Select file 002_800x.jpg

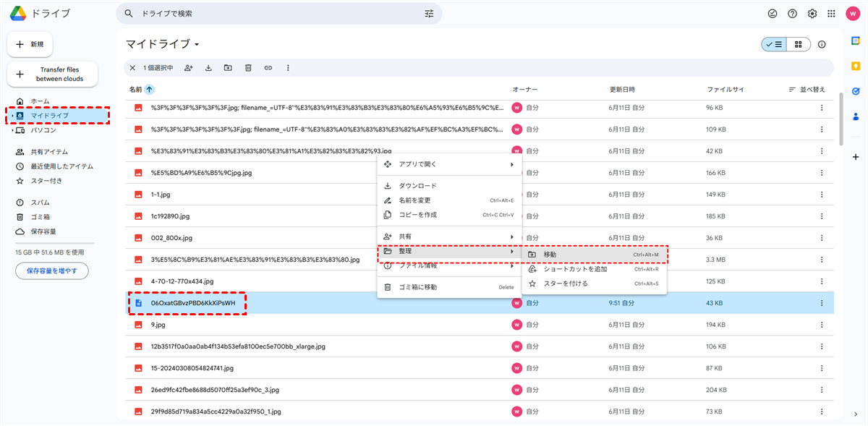[171, 238]
